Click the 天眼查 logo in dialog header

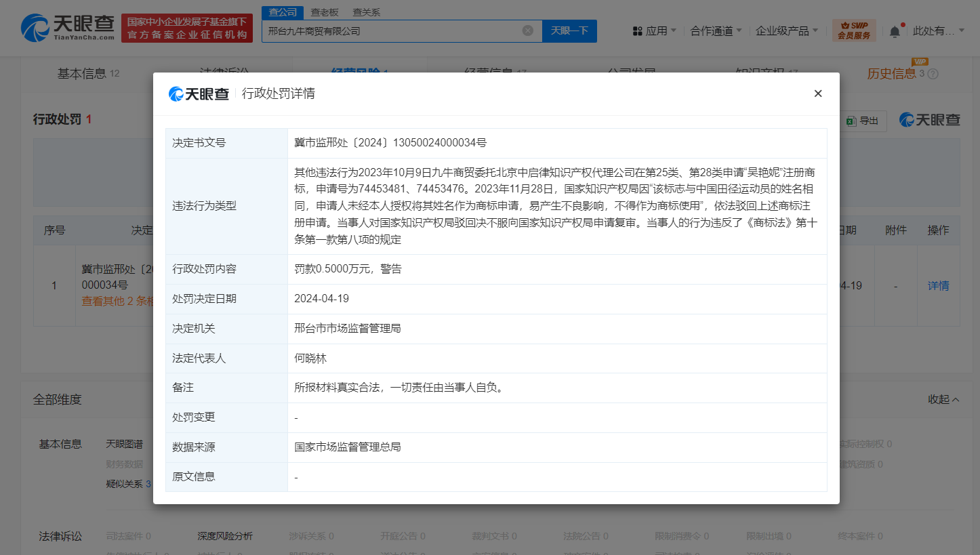coord(199,94)
